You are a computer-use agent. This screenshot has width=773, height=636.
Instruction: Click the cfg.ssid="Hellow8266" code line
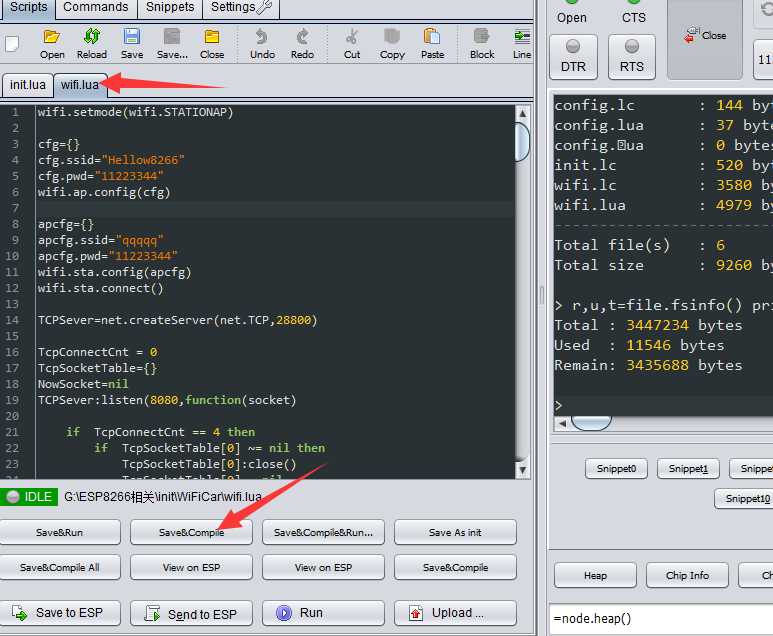pyautogui.click(x=111, y=160)
